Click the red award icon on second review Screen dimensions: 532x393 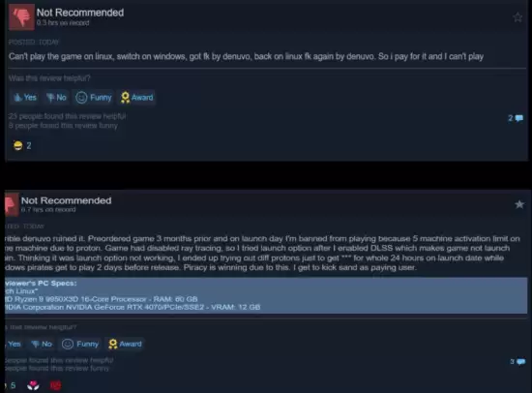[56, 385]
